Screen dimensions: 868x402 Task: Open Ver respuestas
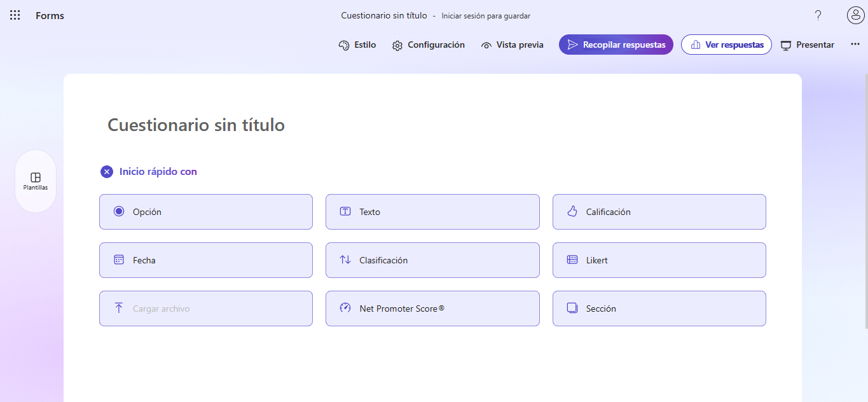pyautogui.click(x=726, y=45)
